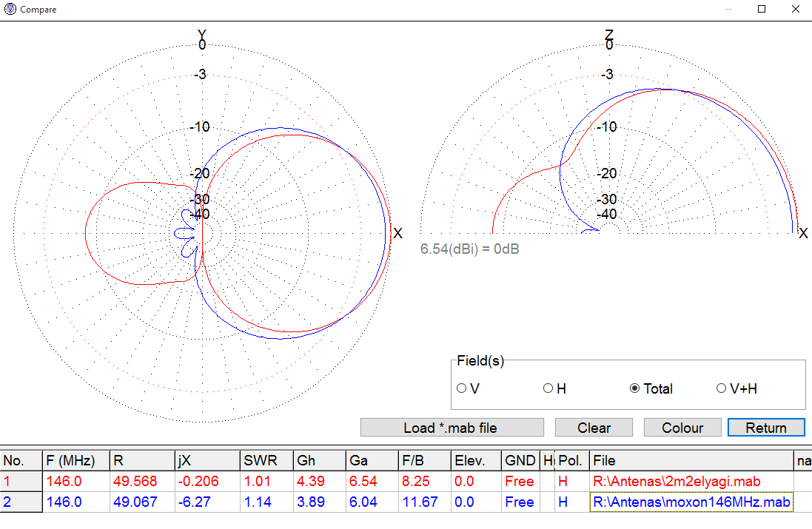Viewport: 812px width, 529px height.
Task: Click R value 49.067
Action: (x=142, y=502)
